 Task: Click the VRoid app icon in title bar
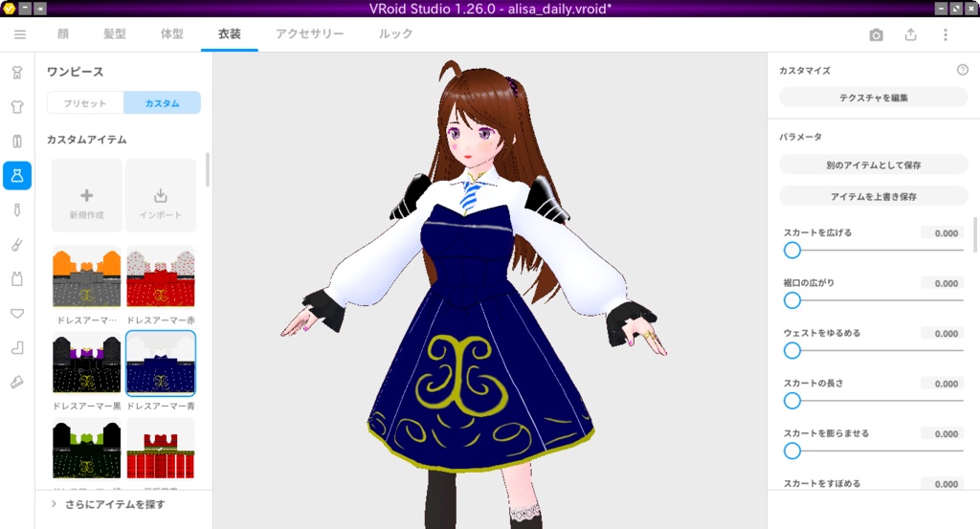[x=9, y=8]
